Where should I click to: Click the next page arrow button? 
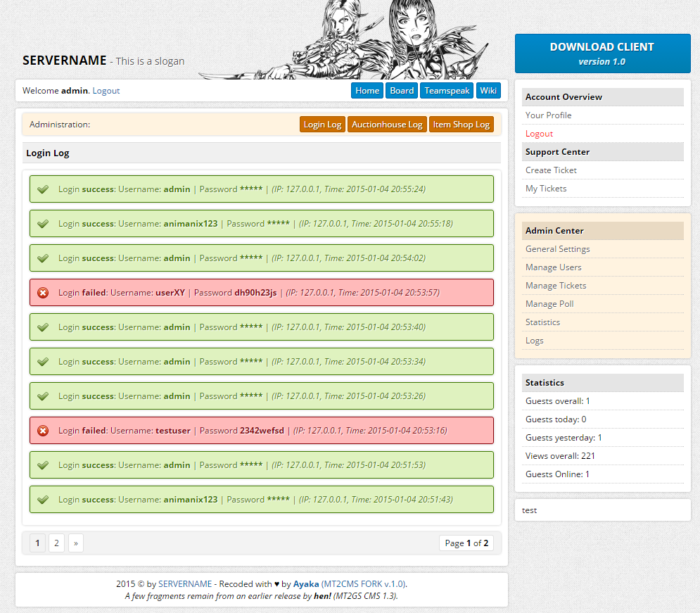(76, 543)
